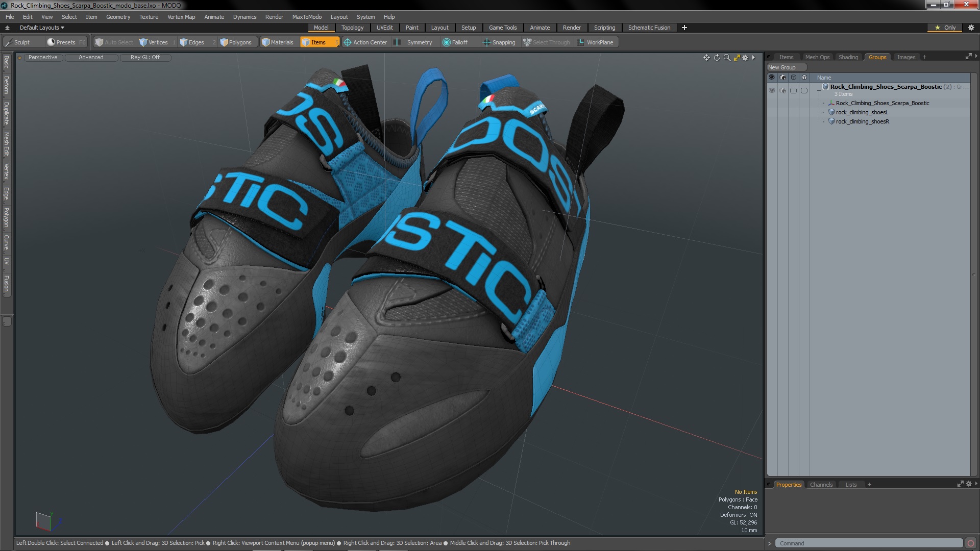Select the Sculpt tool

[x=21, y=42]
